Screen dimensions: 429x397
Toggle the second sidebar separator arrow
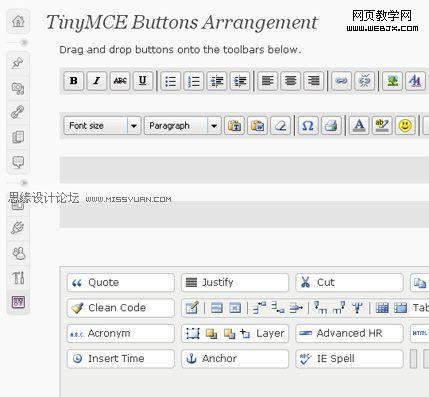click(23, 183)
